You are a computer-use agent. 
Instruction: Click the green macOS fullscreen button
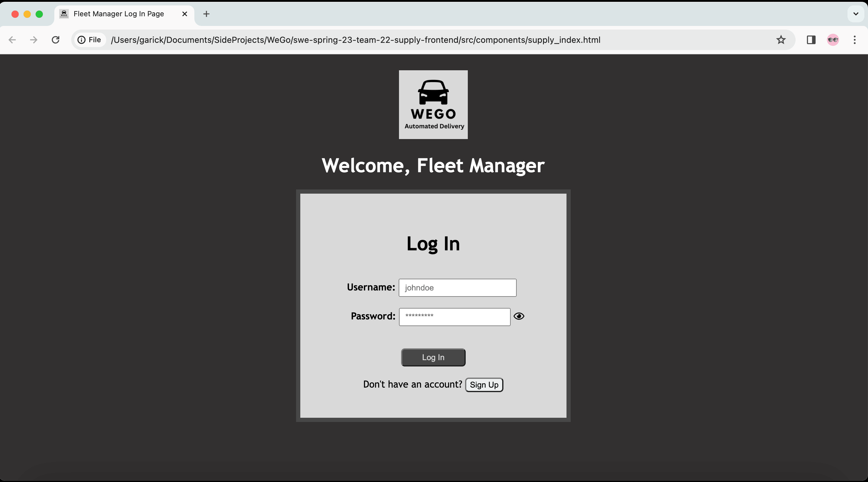39,14
